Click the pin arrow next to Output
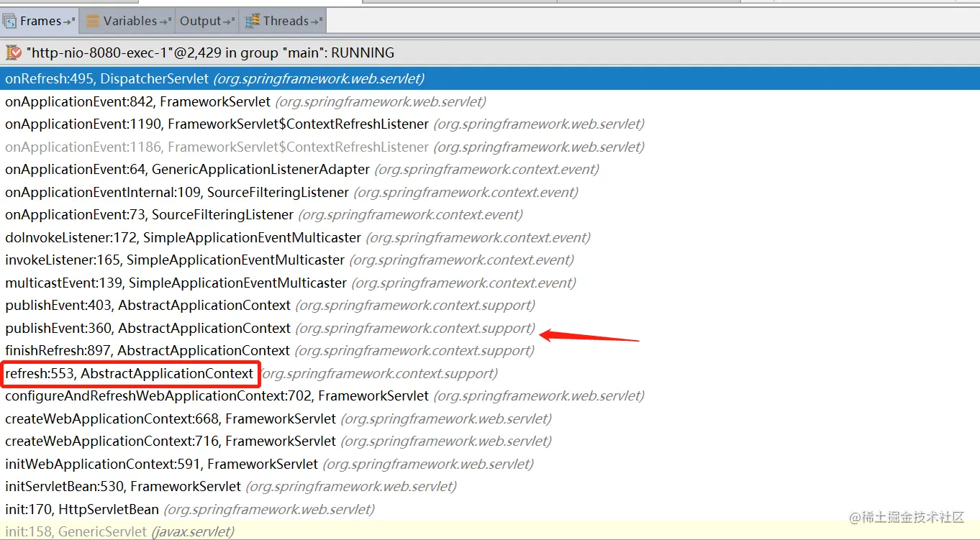 click(230, 22)
